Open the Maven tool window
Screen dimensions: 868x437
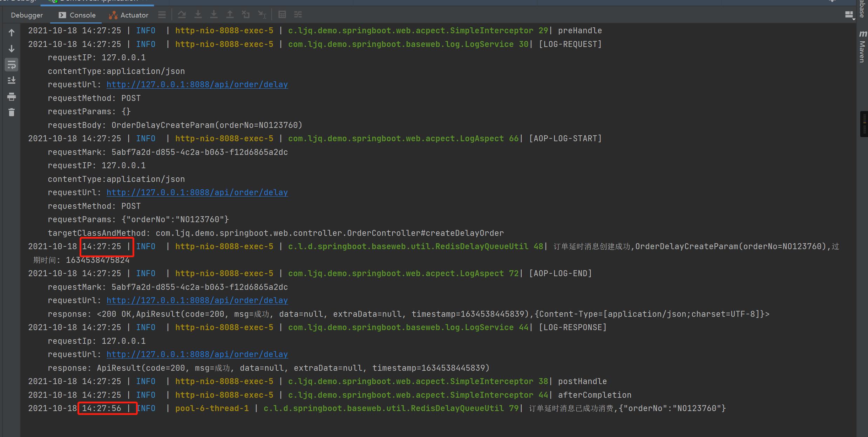863,49
